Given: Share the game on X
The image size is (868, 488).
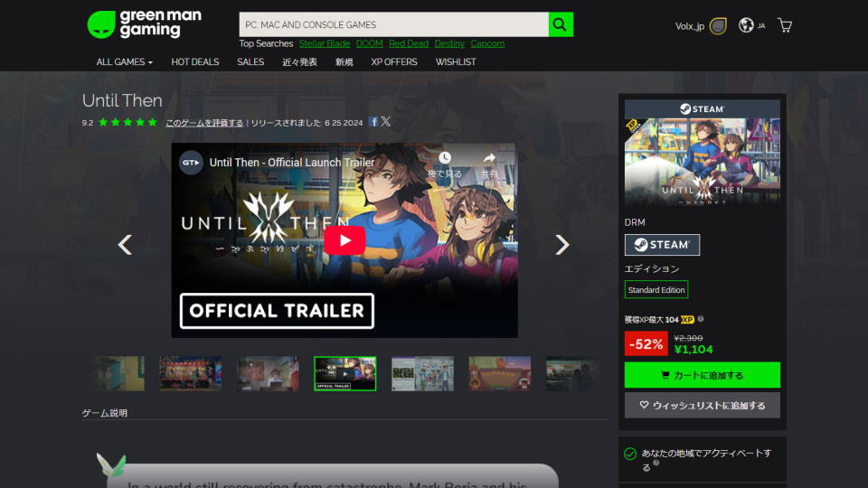Looking at the screenshot, I should pyautogui.click(x=386, y=122).
